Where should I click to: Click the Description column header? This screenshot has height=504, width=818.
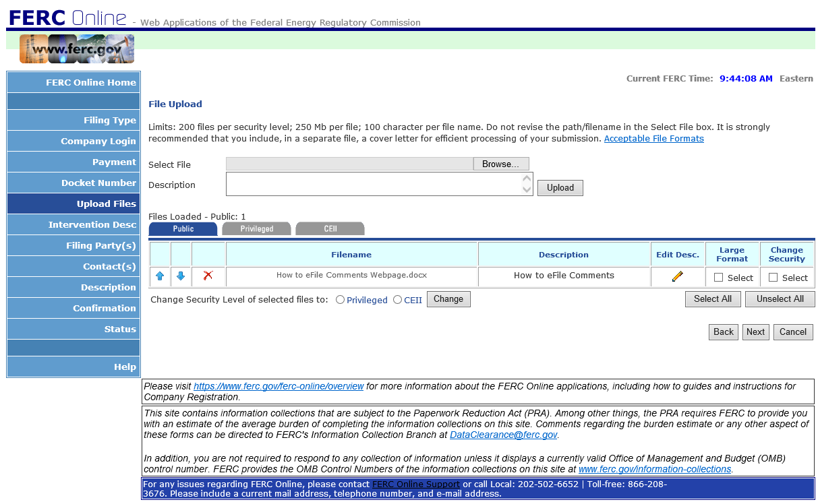564,255
